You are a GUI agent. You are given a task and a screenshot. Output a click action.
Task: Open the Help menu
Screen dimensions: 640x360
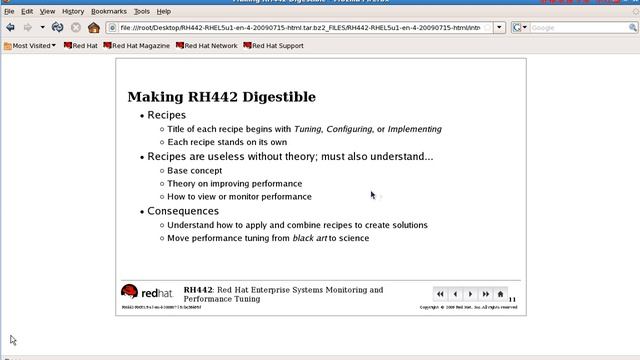point(164,11)
